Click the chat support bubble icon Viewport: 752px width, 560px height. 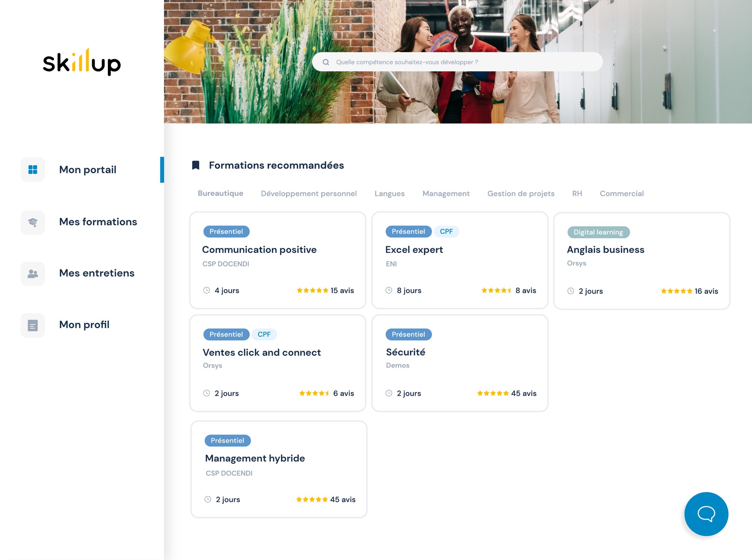pos(707,514)
